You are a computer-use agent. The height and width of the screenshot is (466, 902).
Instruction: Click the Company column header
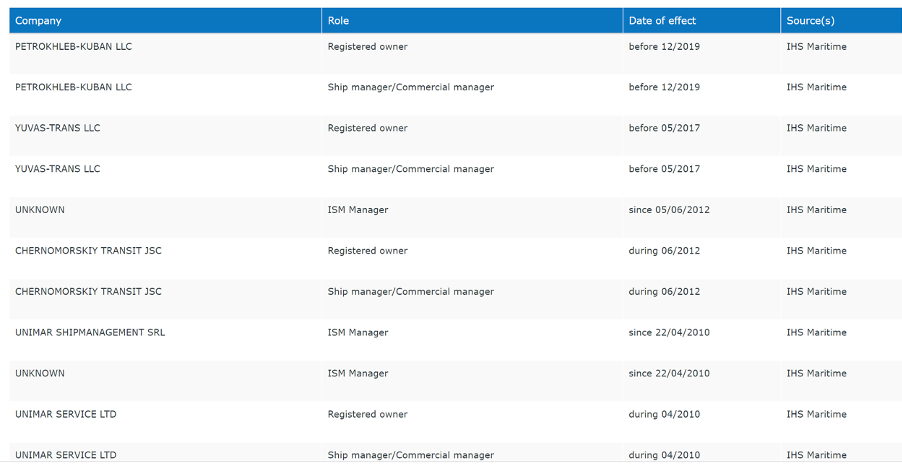[39, 21]
